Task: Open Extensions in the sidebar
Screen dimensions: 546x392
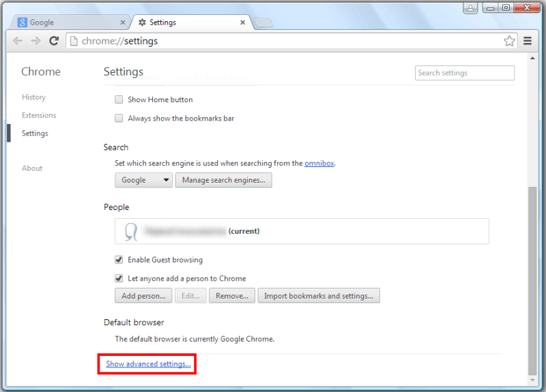Action: click(39, 115)
